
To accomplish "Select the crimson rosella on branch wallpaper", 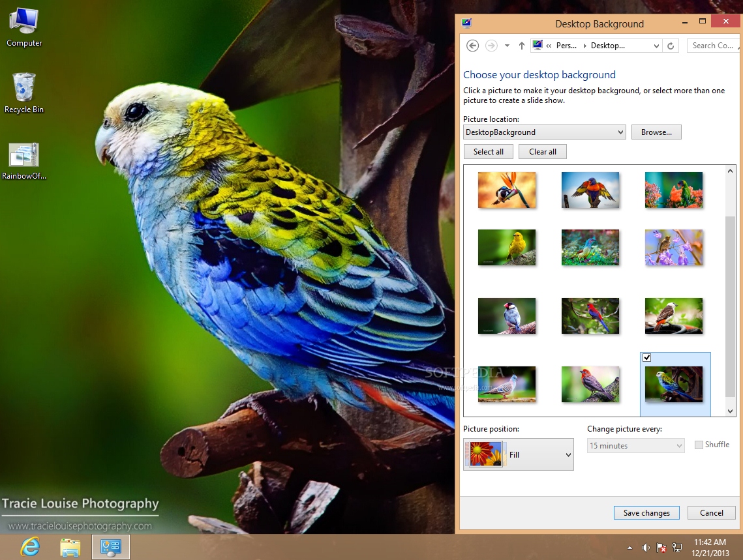I will click(x=590, y=316).
